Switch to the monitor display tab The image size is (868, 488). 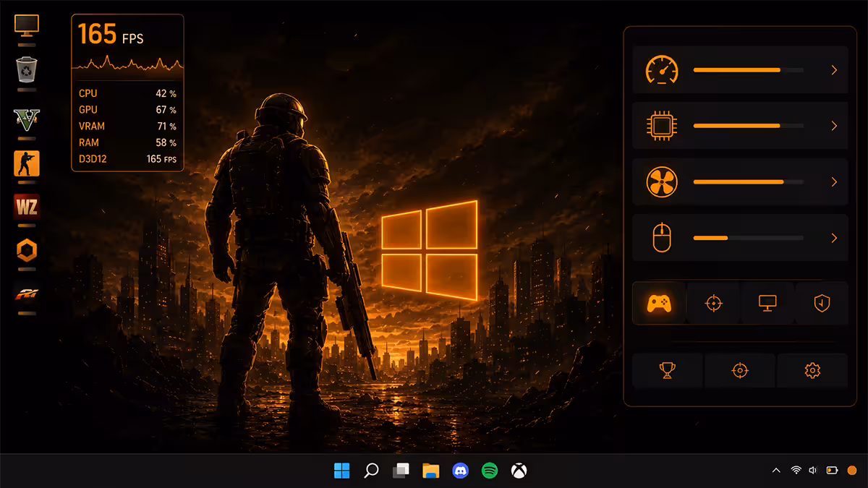(x=767, y=303)
